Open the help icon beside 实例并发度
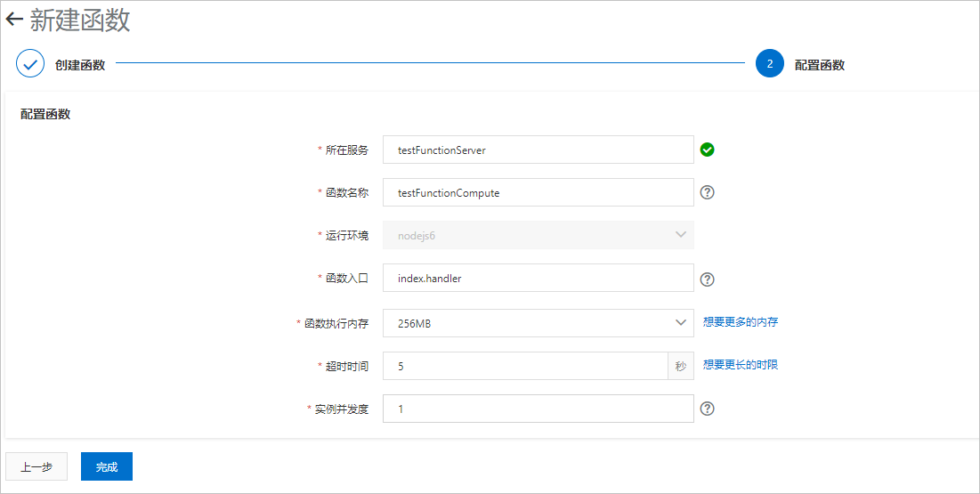980x494 pixels. [x=707, y=409]
